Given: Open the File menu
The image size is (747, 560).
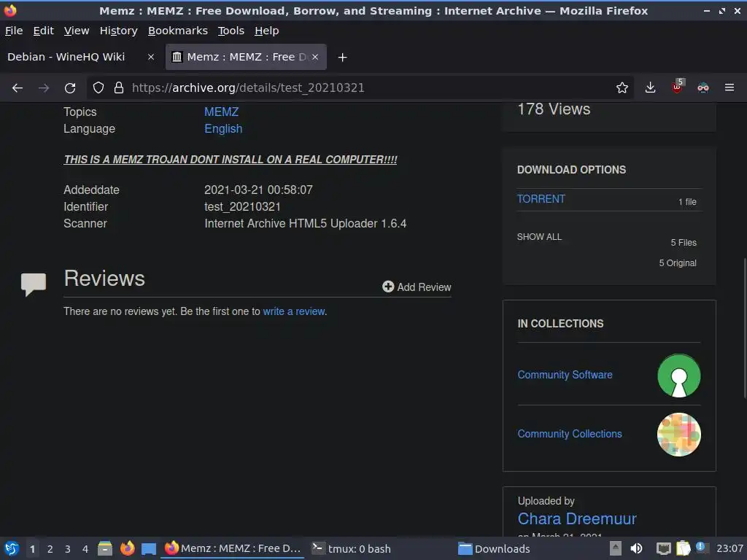Looking at the screenshot, I should tap(14, 31).
